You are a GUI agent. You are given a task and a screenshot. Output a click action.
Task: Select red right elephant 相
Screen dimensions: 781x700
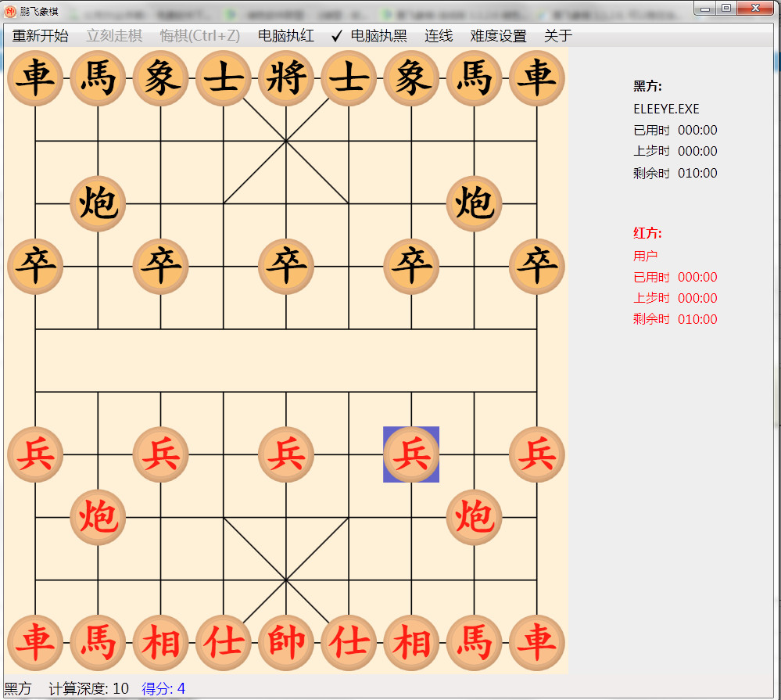[411, 643]
